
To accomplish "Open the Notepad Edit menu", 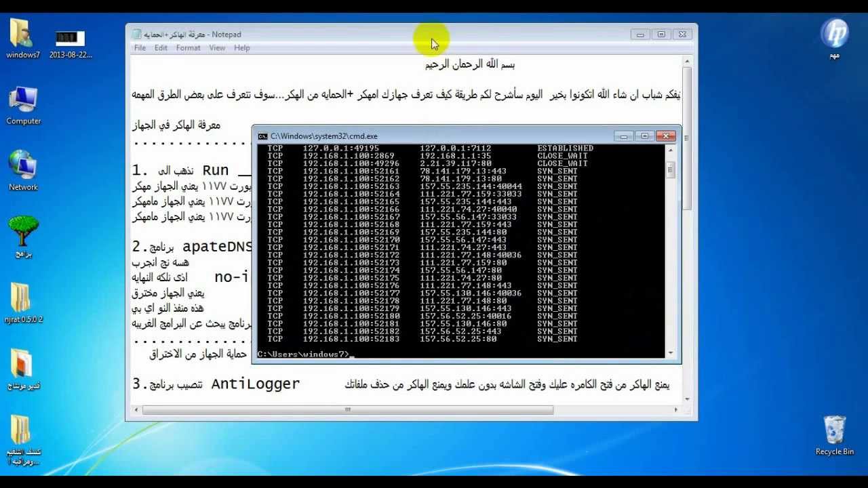I will 161,48.
